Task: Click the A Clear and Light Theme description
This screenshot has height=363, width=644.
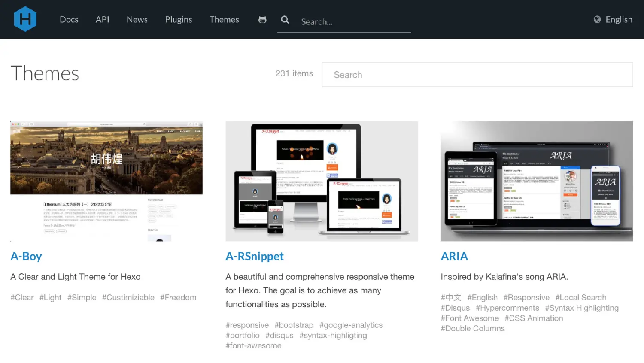Action: (76, 277)
